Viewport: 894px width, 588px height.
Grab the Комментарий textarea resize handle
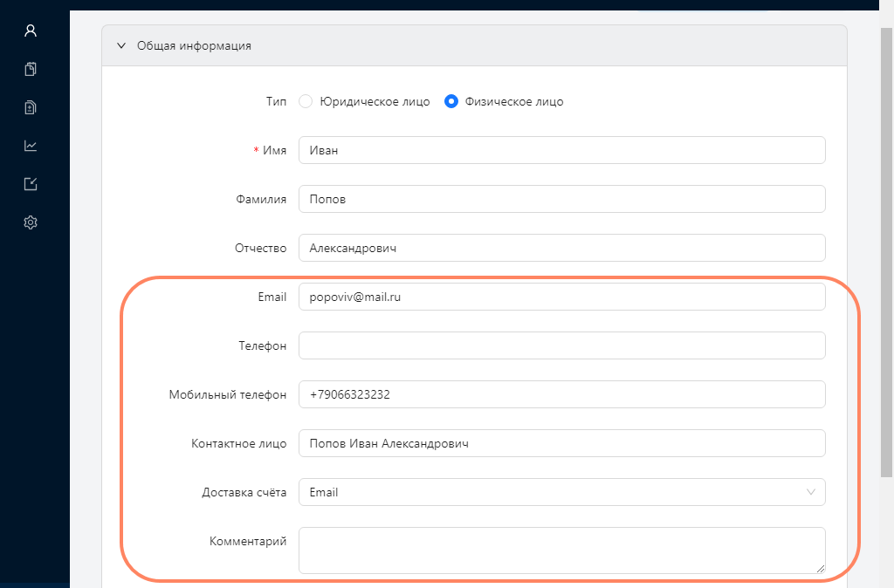click(x=821, y=569)
